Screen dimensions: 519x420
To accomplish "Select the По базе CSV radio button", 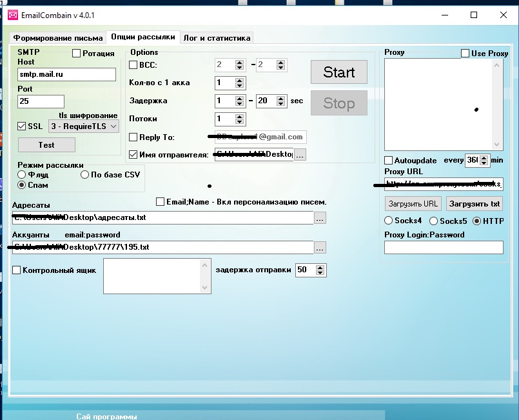I will pyautogui.click(x=84, y=174).
